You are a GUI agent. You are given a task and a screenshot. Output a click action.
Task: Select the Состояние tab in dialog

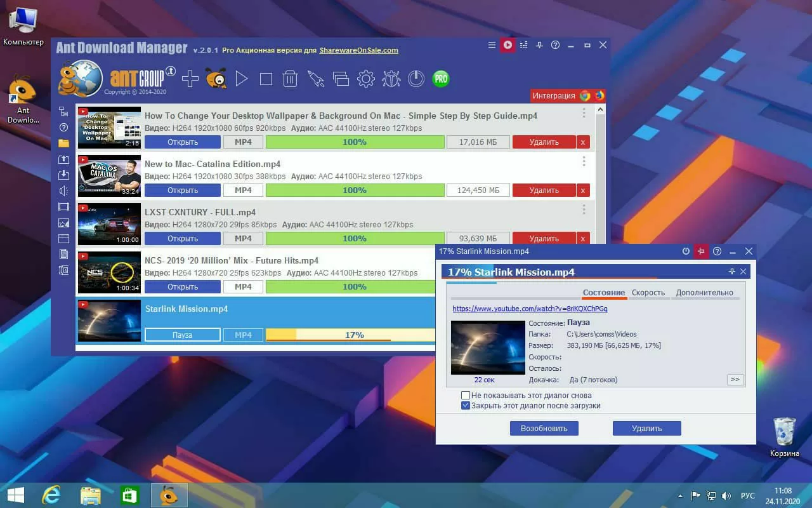(604, 293)
